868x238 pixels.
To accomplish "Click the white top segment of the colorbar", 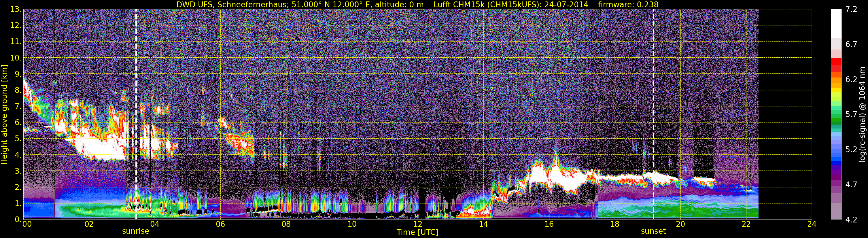I will coord(836,23).
